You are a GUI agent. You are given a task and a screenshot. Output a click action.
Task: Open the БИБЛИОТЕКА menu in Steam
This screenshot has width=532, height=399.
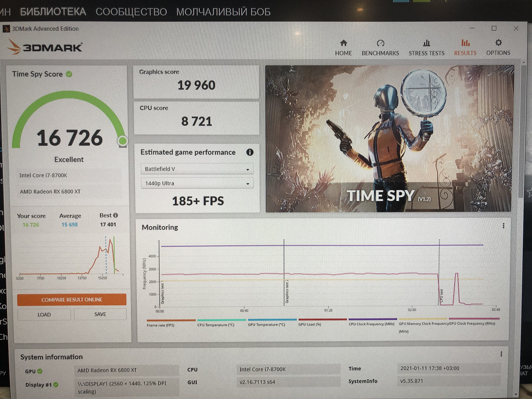click(x=53, y=11)
